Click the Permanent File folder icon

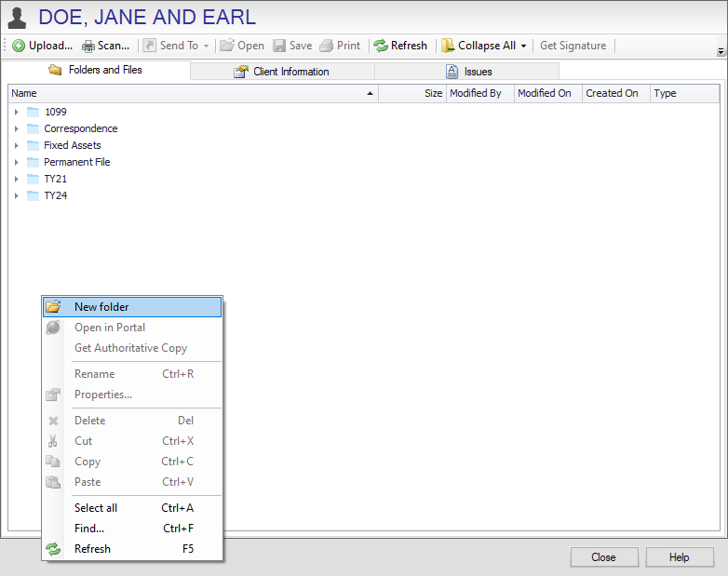pos(34,162)
